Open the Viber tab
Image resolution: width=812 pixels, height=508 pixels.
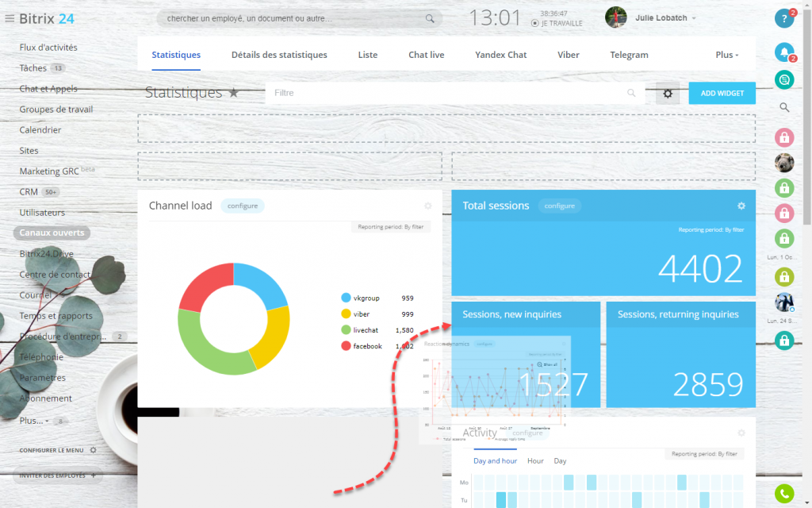(x=568, y=55)
